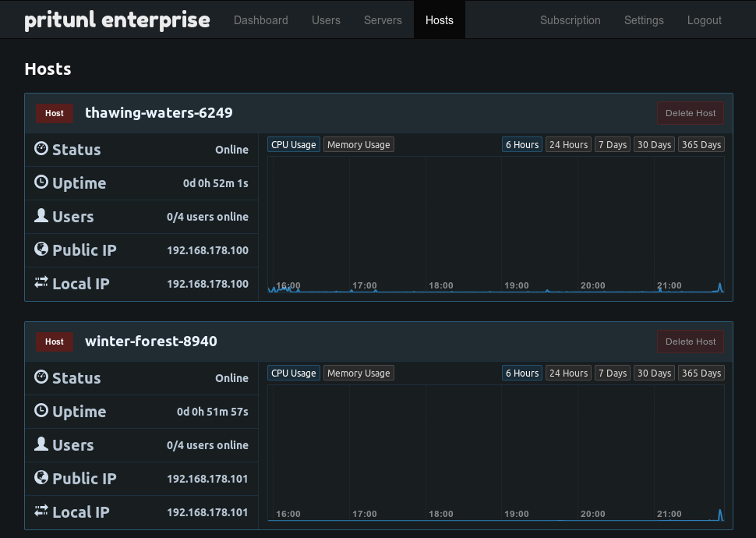The height and width of the screenshot is (538, 756).
Task: Set winter-forest-8940 graph period to 7 Days
Action: pyautogui.click(x=612, y=373)
